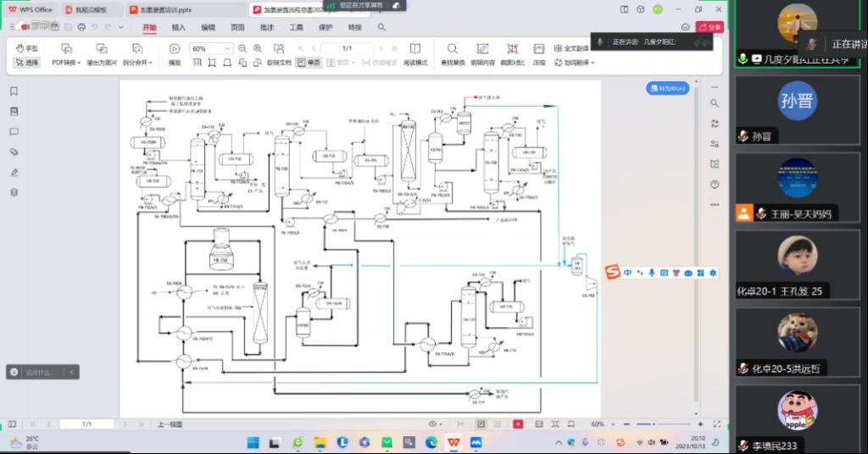Select the Hand tool in the toolbar
Screen dimensions: 868x454
(x=27, y=48)
